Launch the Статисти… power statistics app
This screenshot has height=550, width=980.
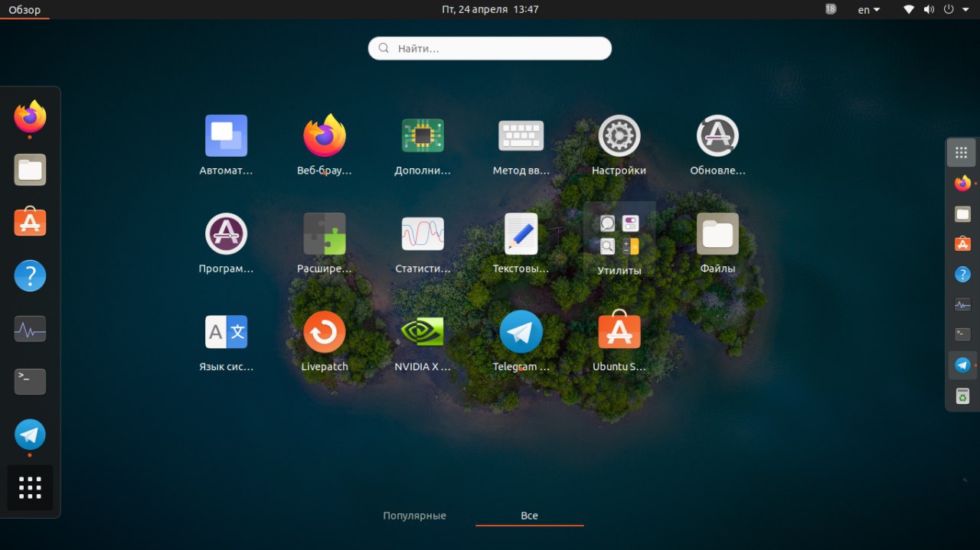[423, 243]
